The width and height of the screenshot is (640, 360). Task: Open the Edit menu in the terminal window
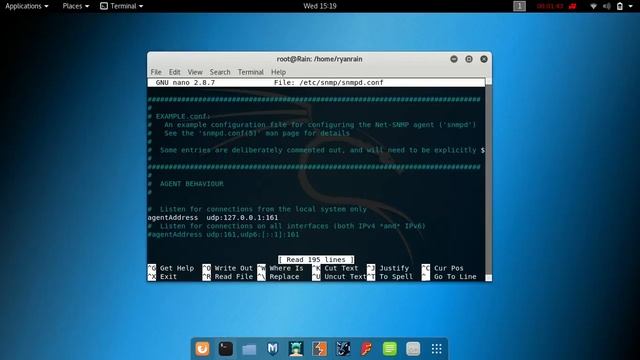pyautogui.click(x=174, y=72)
